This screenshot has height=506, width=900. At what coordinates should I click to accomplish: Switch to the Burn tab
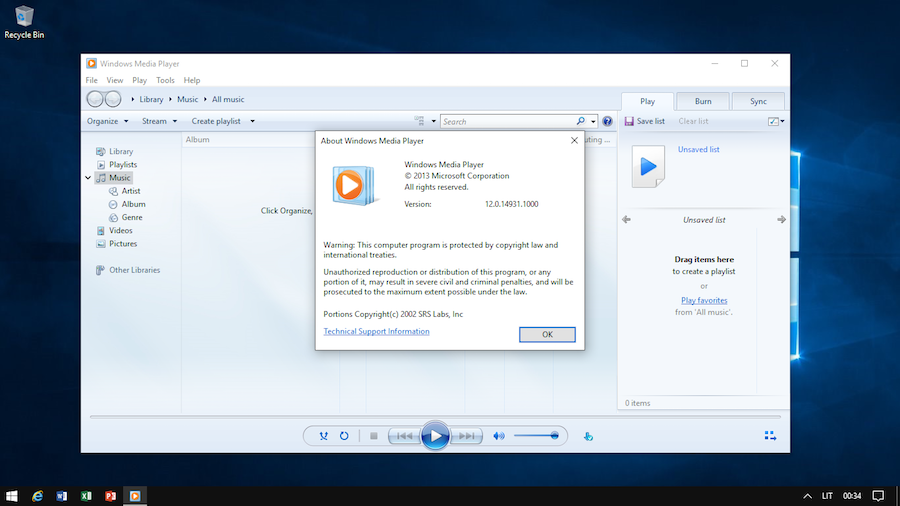[x=703, y=101]
